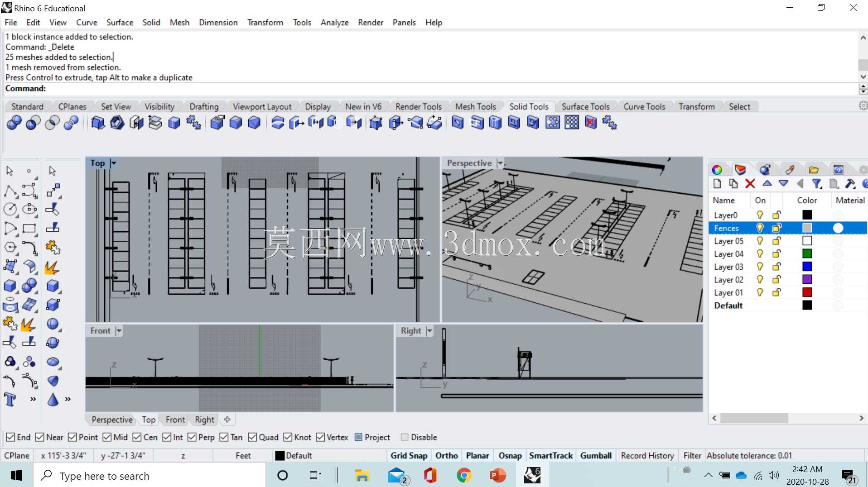Click the Boolean Union icon in Solid Tools
The image size is (868, 487).
tap(14, 123)
